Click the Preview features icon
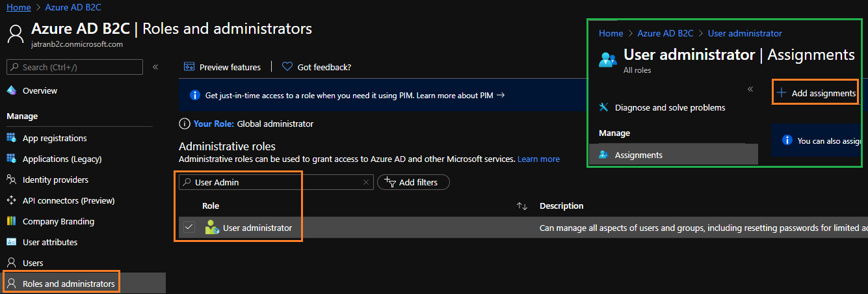This screenshot has height=294, width=868. point(190,67)
